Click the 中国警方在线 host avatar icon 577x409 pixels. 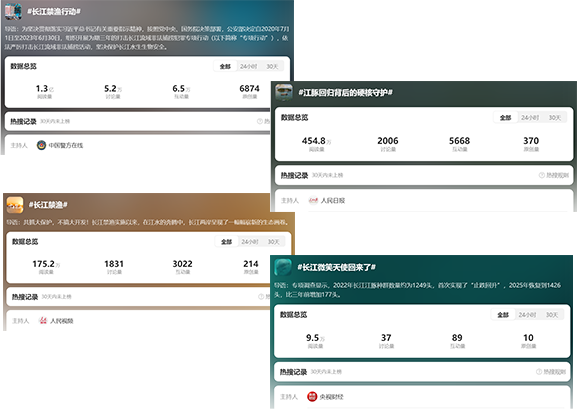41,145
